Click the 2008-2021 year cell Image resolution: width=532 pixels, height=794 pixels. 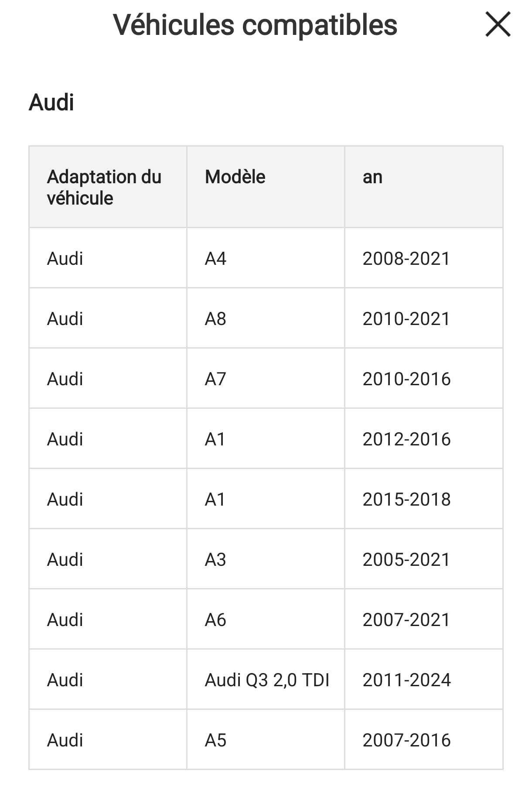[x=406, y=259]
